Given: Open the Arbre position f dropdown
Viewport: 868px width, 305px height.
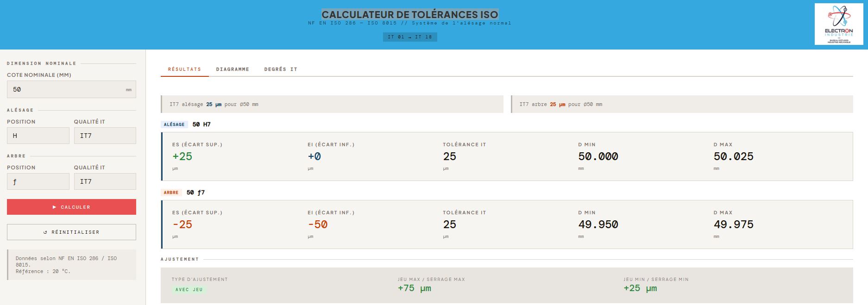Looking at the screenshot, I should (38, 181).
